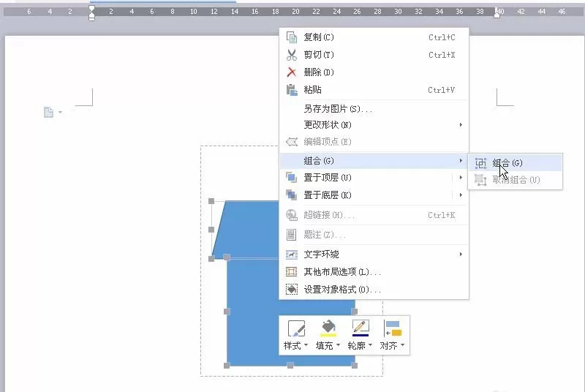
Task: Click the Outline pencil icon
Action: [361, 328]
